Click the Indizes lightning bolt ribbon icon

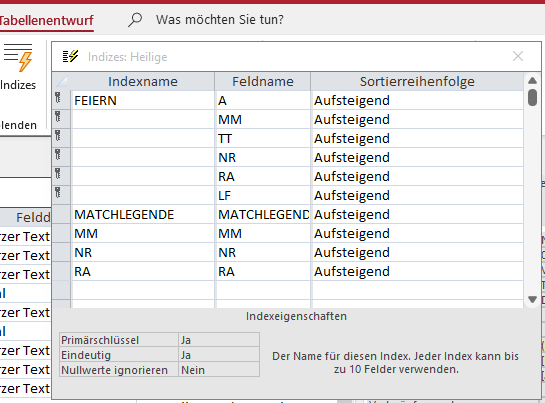coord(18,58)
